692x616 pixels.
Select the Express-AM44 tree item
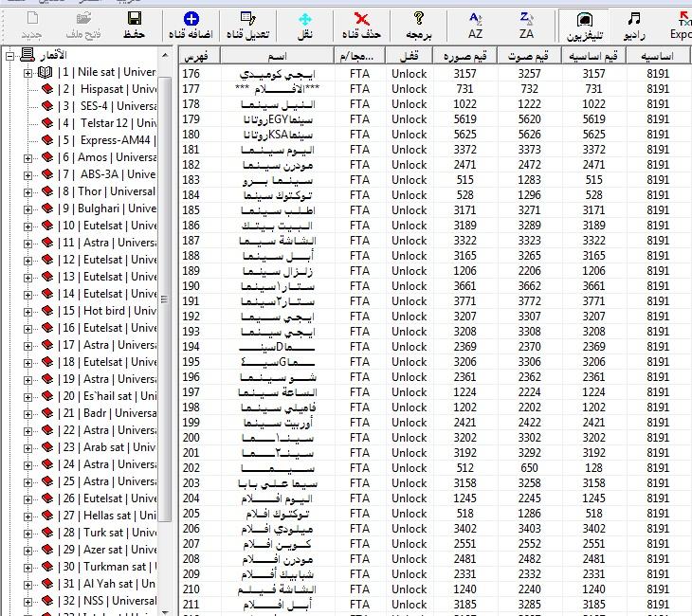[x=107, y=140]
